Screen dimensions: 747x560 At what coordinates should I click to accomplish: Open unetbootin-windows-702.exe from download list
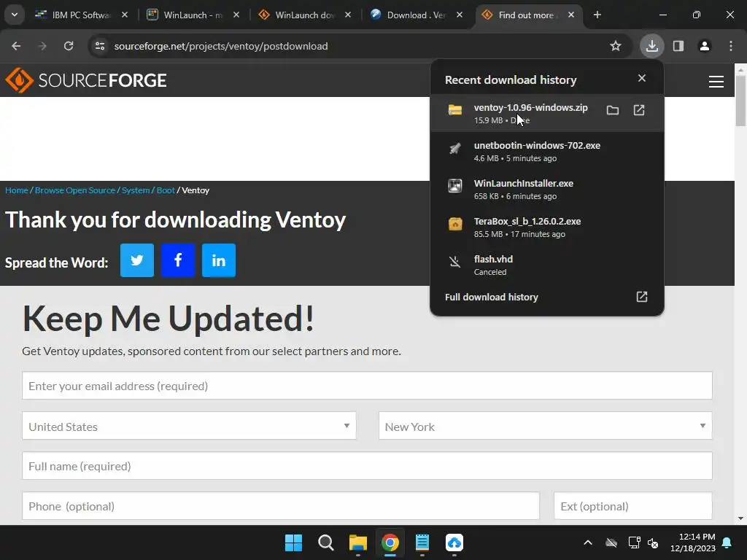546,151
